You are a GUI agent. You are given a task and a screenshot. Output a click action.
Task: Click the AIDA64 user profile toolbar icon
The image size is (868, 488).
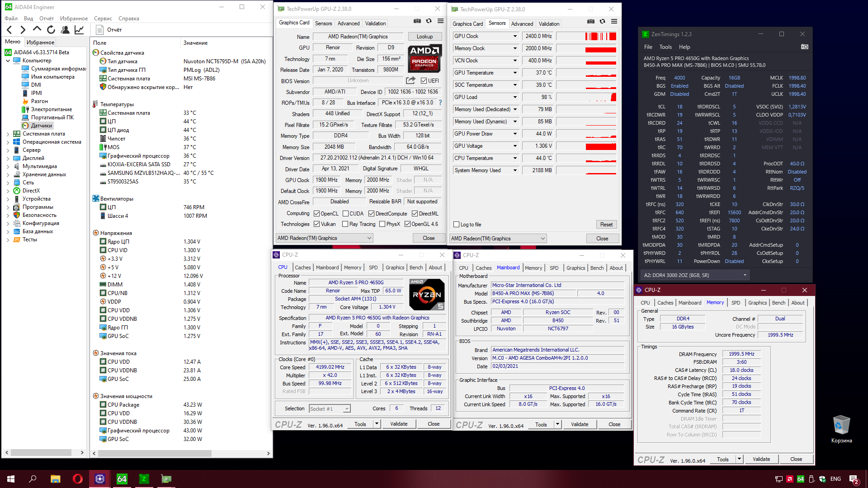pyautogui.click(x=65, y=30)
